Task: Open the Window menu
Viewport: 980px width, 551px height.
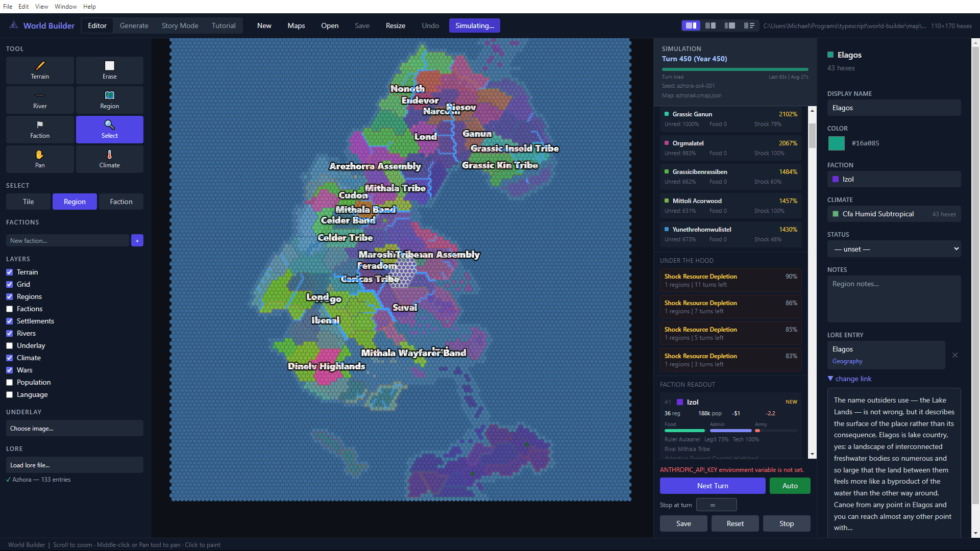Action: tap(66, 7)
